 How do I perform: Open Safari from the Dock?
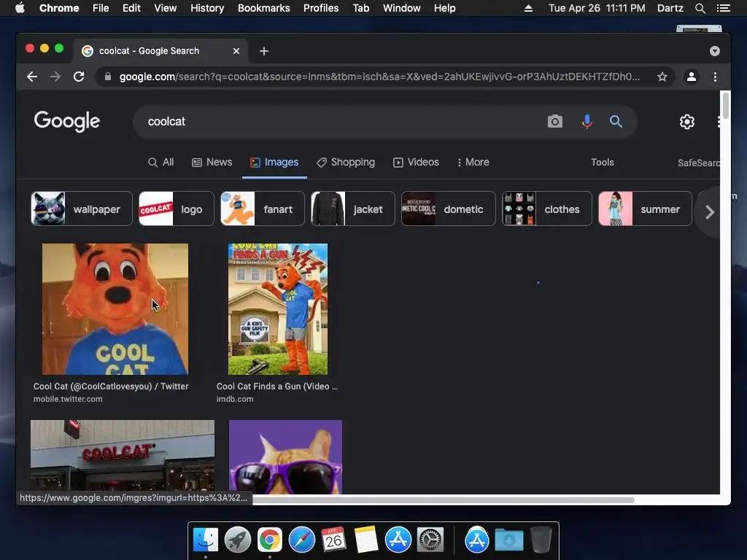click(x=301, y=540)
